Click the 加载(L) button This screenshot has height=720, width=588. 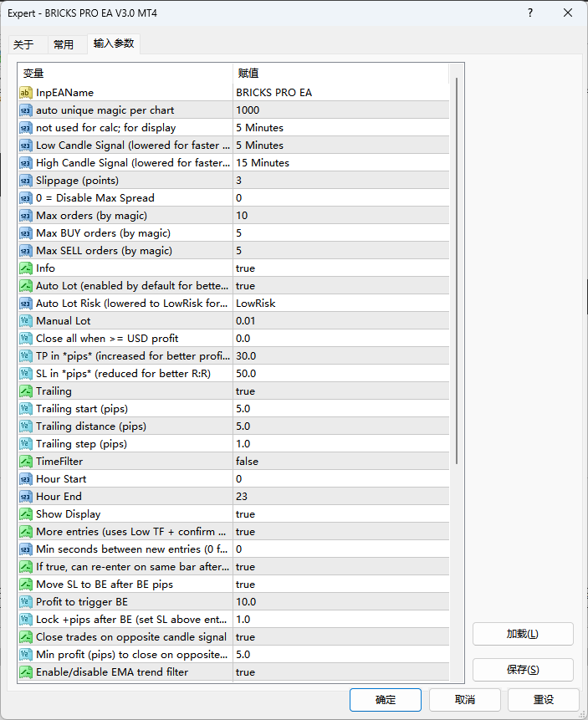point(522,634)
